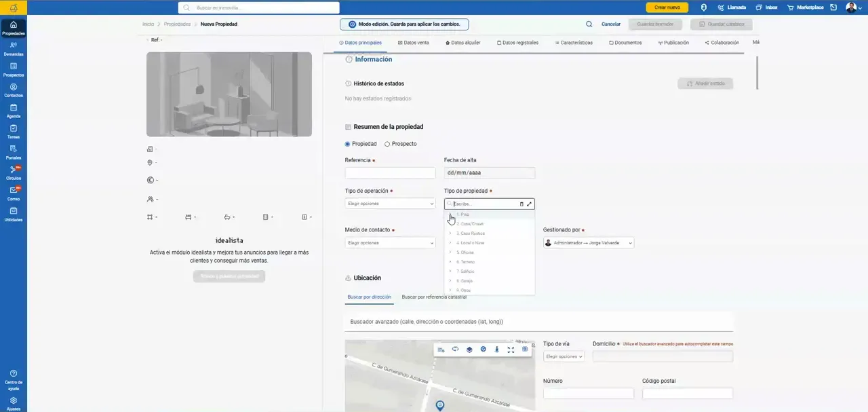Click the fullscreen icon on the map toolbar
This screenshot has width=868, height=412.
(x=511, y=350)
